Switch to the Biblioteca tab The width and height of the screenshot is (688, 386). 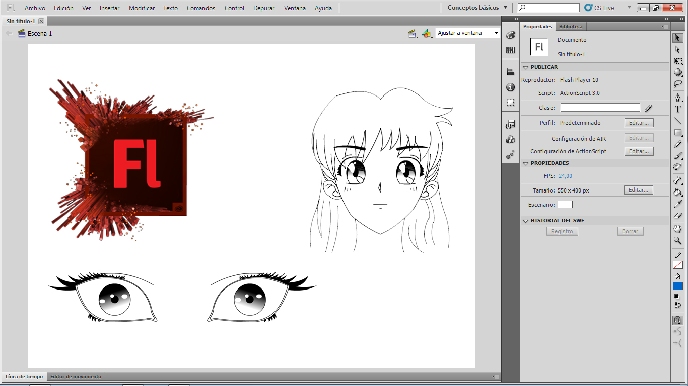[x=571, y=27]
